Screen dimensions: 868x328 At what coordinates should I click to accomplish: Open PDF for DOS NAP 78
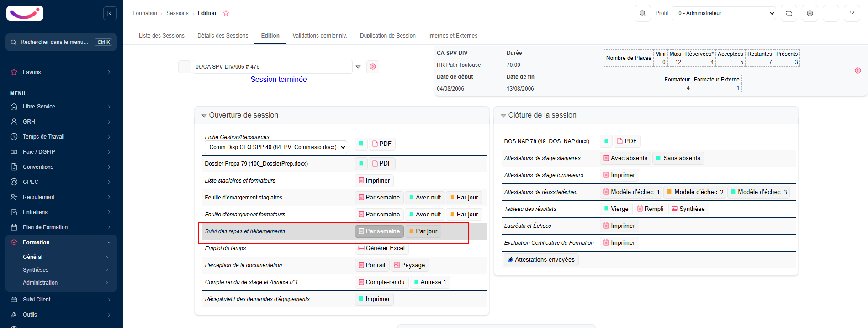point(627,141)
